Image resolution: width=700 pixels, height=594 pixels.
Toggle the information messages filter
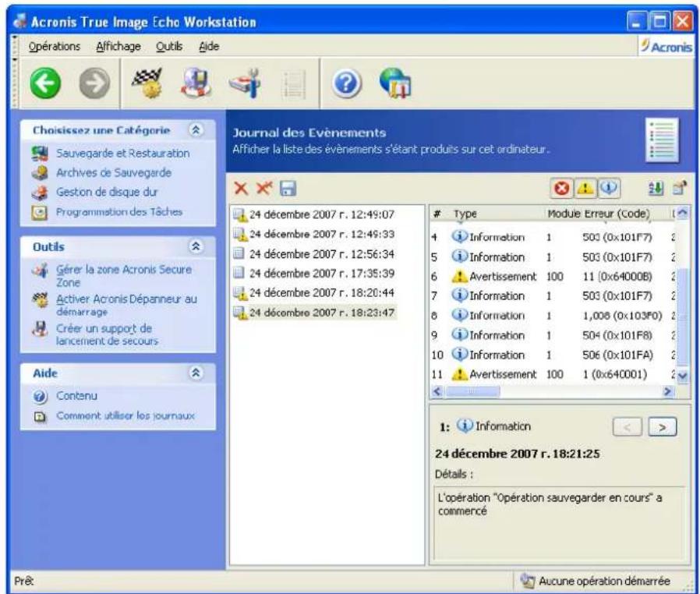(x=609, y=189)
